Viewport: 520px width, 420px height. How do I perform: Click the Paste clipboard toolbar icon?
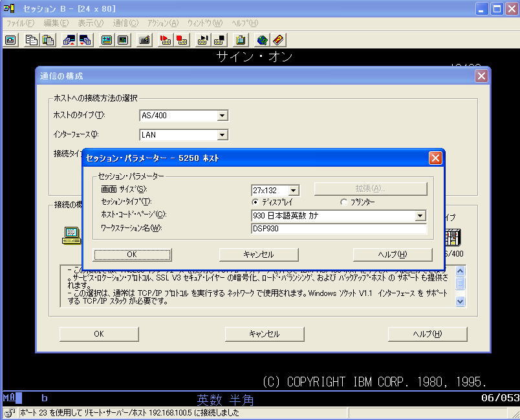pyautogui.click(x=48, y=40)
